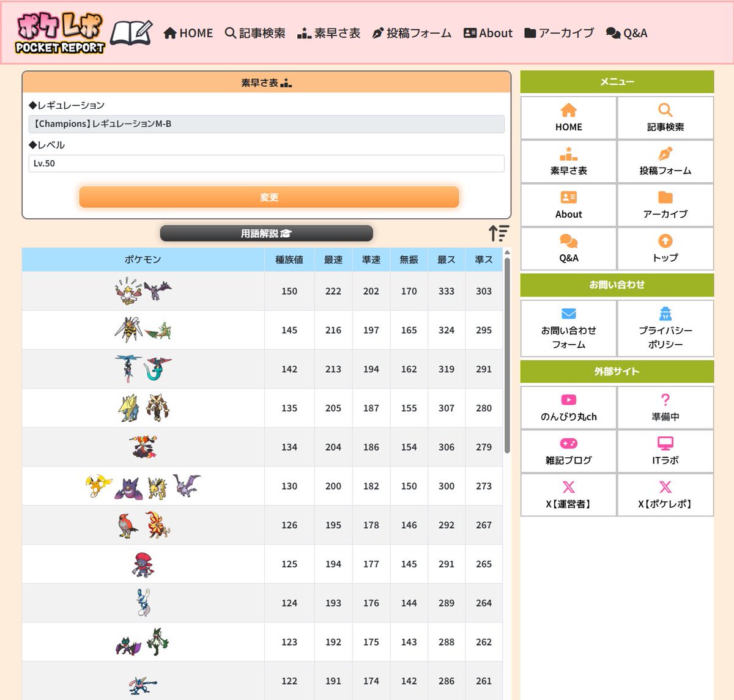Open the レギュレーション dropdown
Viewport: 734px width, 700px height.
(x=267, y=124)
